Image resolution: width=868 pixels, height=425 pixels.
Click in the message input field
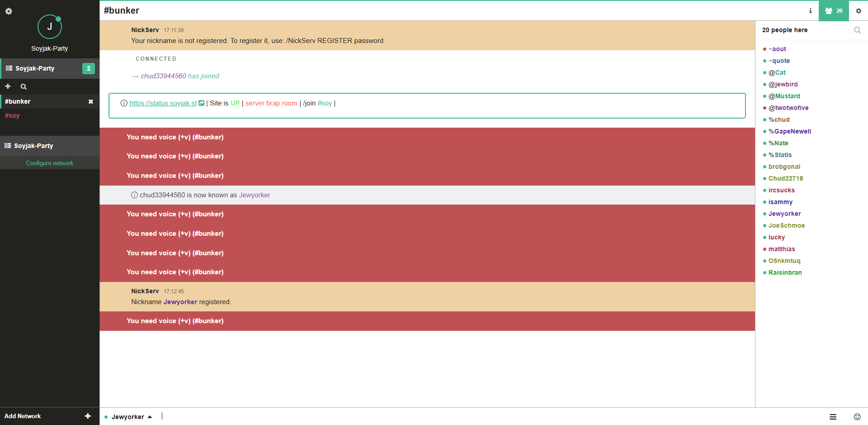click(452, 416)
